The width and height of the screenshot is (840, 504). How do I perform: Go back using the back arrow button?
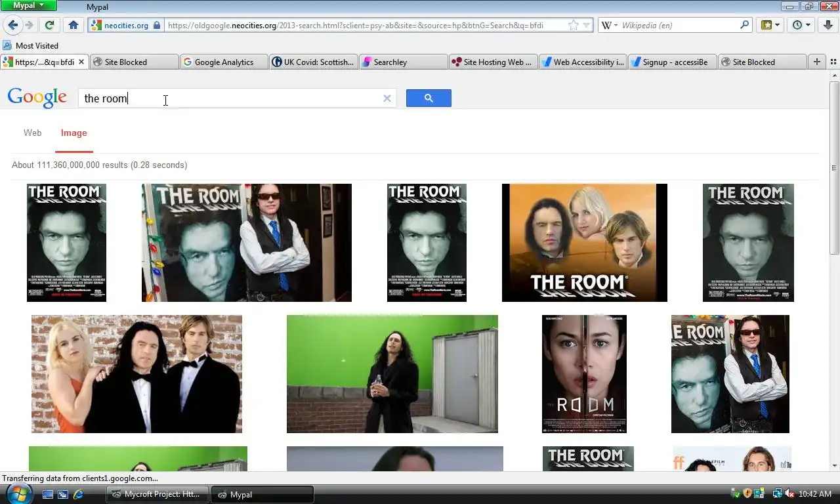click(x=12, y=25)
